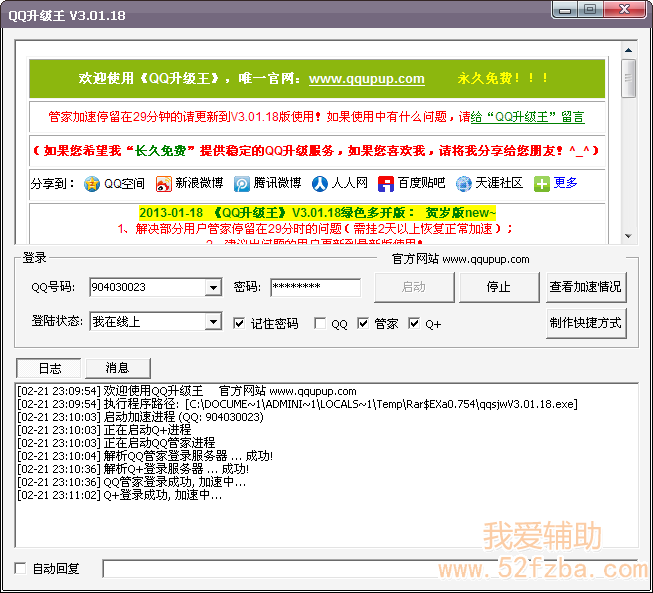Minimize the QQ升级王 window
The image size is (653, 593).
coord(565,10)
